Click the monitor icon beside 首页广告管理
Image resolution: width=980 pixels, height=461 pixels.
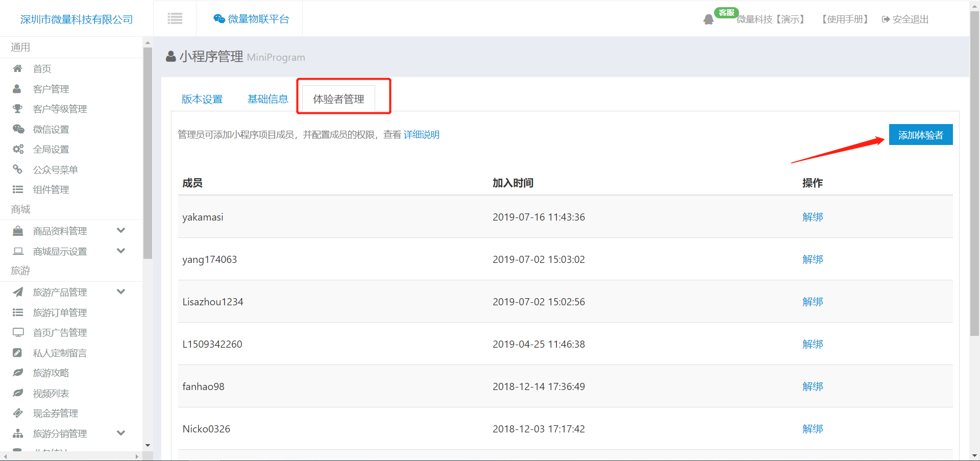18,332
